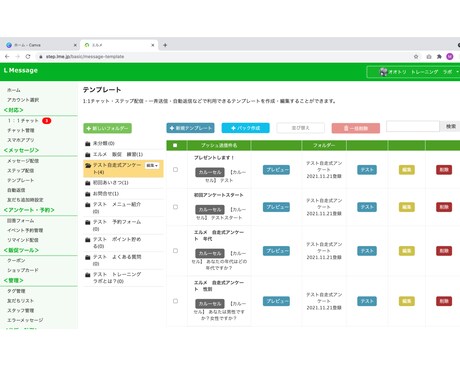Click the 並び替え button
The image size is (460, 380).
coord(301,128)
